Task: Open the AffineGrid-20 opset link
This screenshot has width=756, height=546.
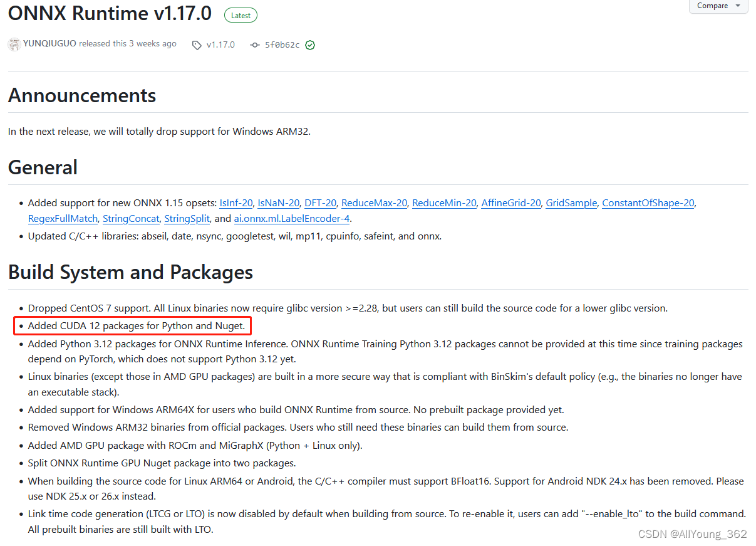Action: point(510,202)
